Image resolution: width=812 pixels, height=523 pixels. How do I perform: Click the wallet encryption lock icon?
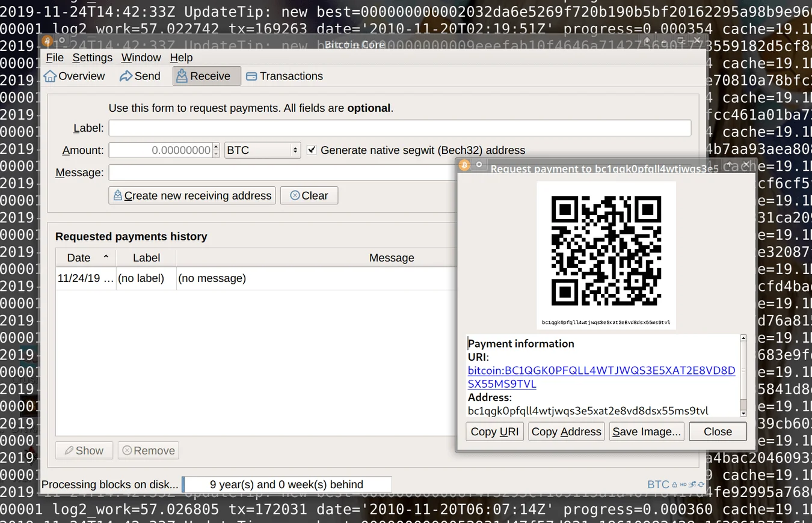coord(675,485)
